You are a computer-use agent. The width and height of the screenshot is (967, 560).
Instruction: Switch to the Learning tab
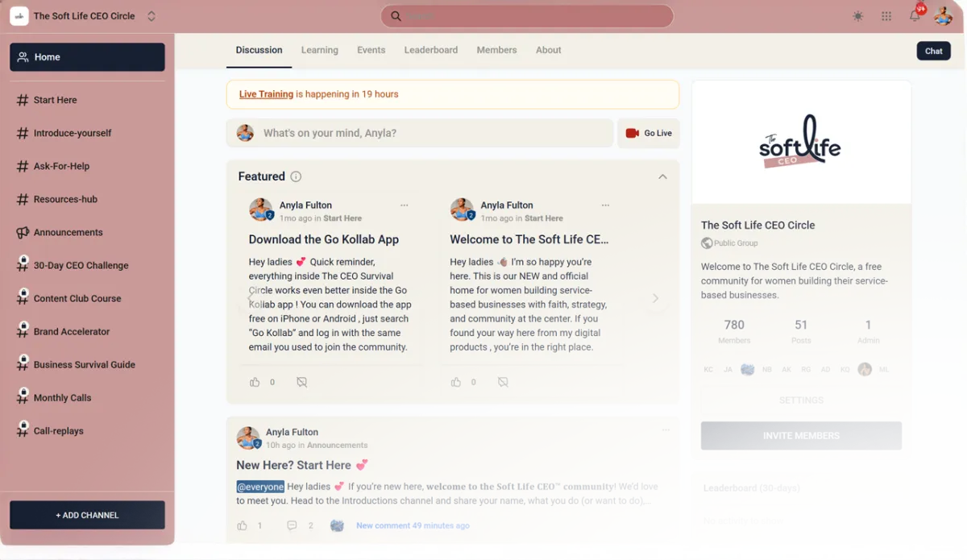point(320,50)
